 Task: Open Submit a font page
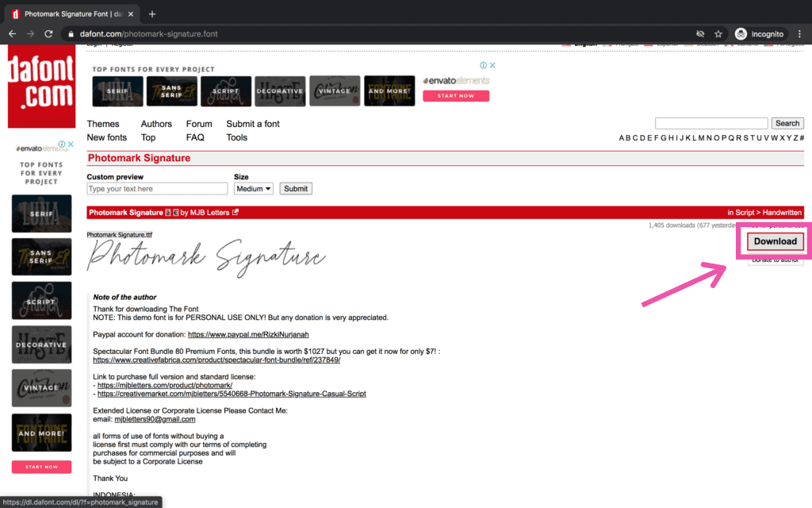(253, 124)
